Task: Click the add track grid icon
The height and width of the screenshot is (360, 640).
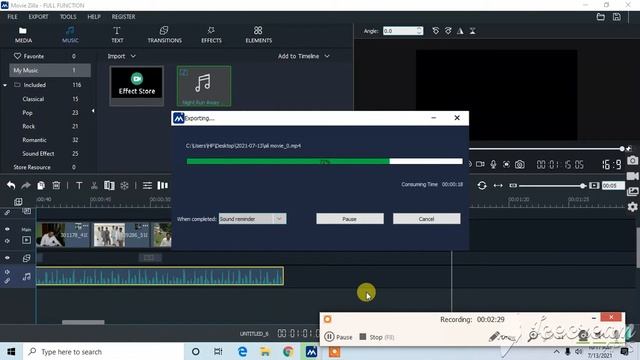Action: click(18, 202)
